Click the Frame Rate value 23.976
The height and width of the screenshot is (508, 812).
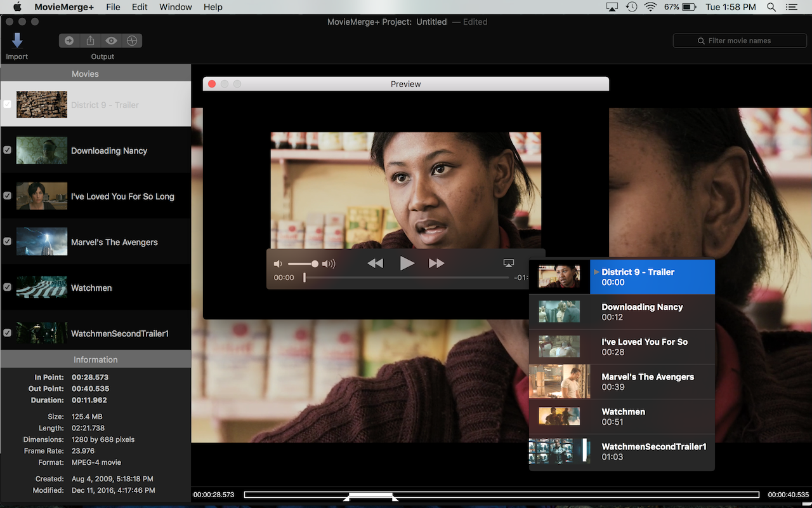click(x=84, y=451)
